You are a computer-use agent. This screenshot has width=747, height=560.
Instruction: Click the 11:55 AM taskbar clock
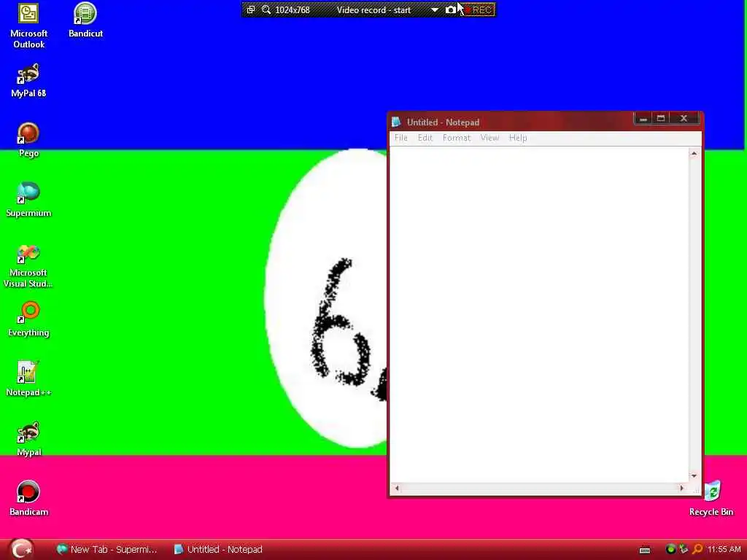point(724,549)
